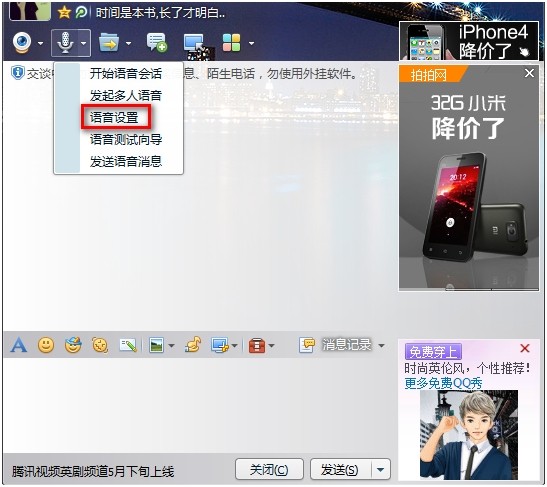Open the smiley emoticon picker
The height and width of the screenshot is (487, 547).
pos(46,345)
